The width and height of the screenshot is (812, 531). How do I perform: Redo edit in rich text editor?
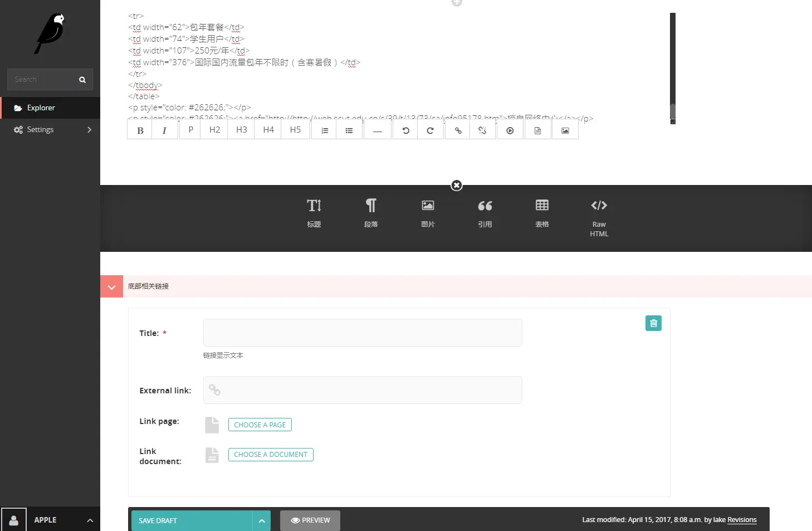(x=430, y=130)
